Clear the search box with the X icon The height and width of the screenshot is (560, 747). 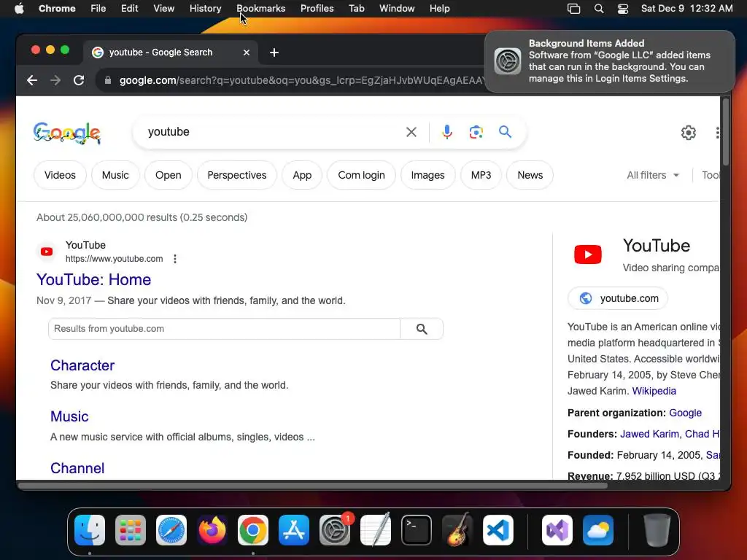[x=411, y=132]
